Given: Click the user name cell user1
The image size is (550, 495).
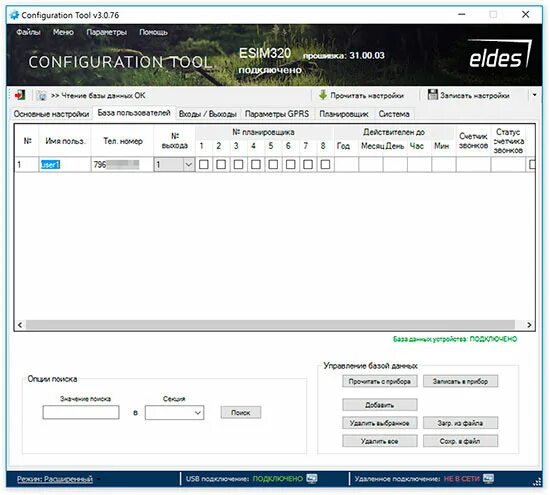Looking at the screenshot, I should pos(65,164).
